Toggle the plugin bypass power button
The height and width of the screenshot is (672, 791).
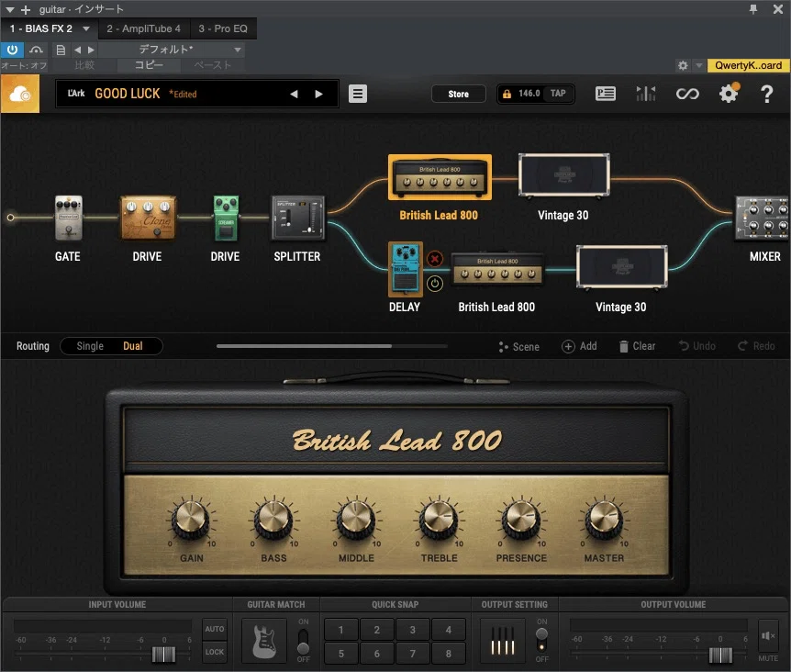12,50
